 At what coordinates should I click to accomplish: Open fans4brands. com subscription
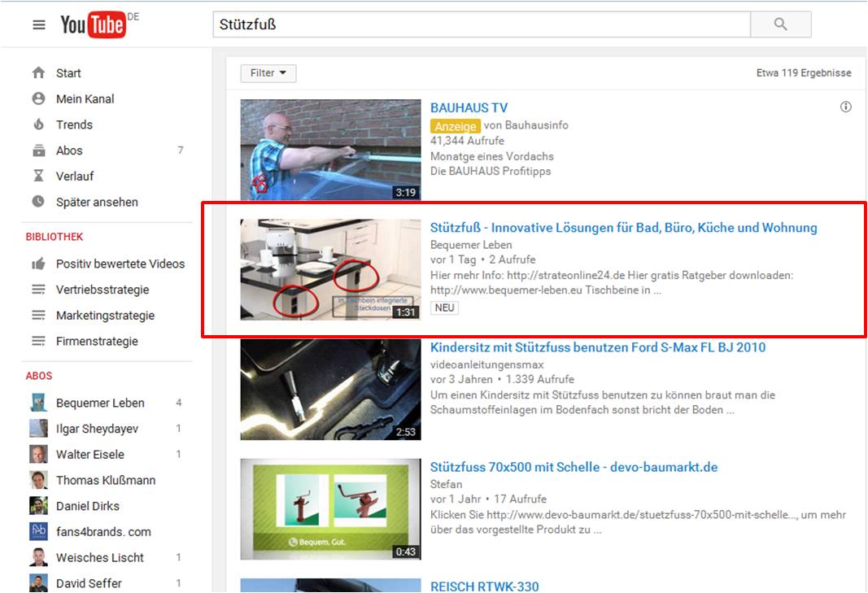coord(103,532)
